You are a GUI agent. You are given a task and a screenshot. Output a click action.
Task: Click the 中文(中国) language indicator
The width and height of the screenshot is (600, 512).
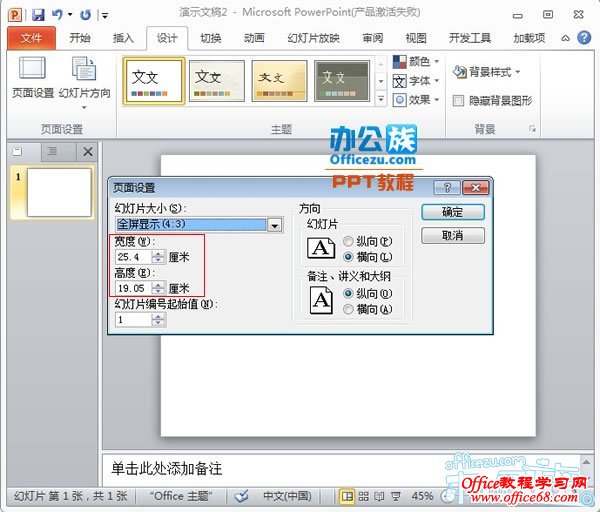287,496
